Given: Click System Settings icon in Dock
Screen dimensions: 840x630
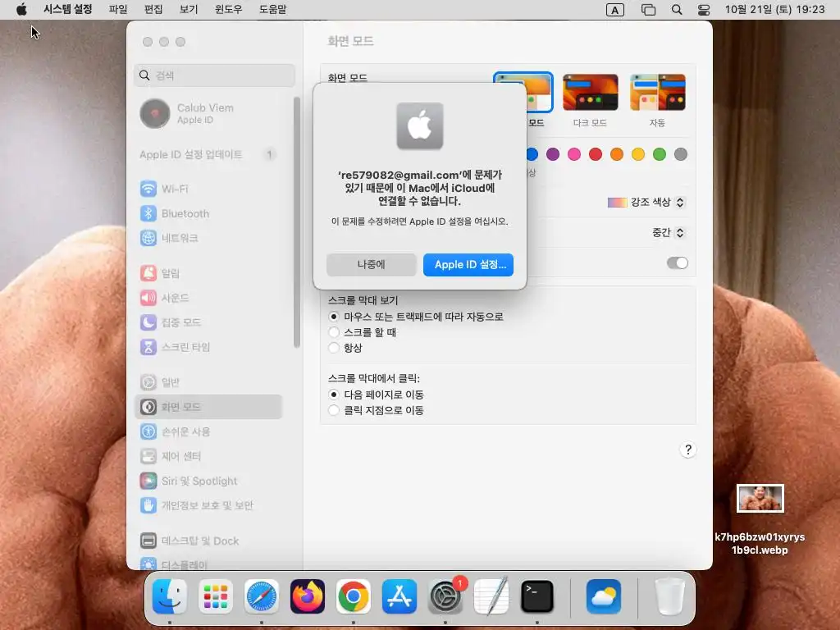Looking at the screenshot, I should coord(445,596).
